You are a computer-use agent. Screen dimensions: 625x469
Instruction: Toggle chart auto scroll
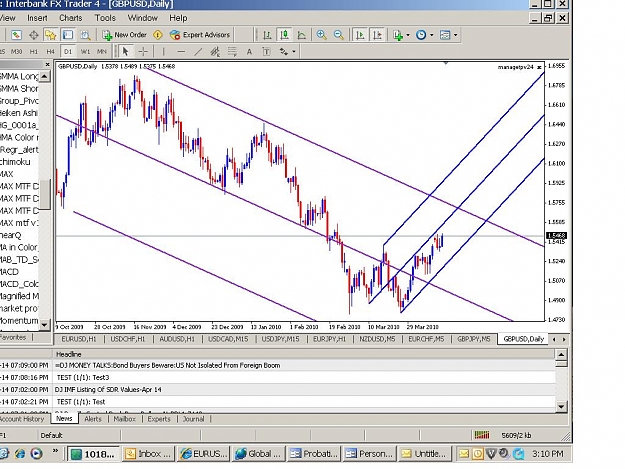pos(360,35)
